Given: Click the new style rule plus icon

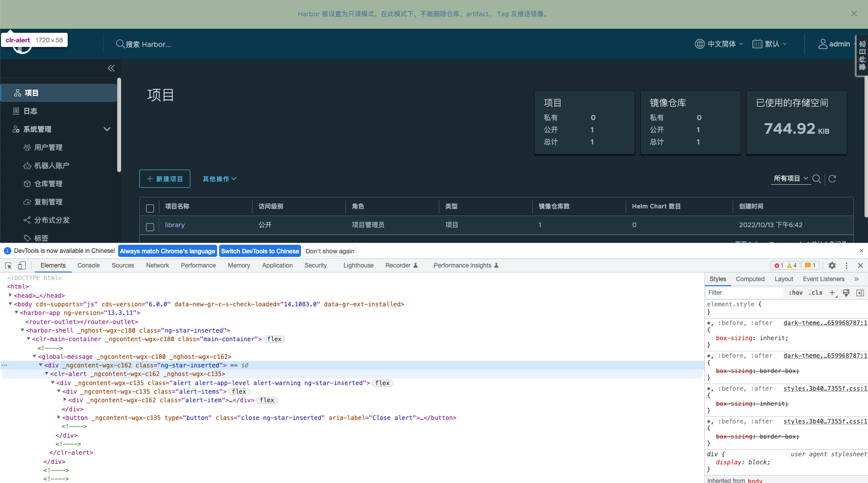Looking at the screenshot, I should coord(832,293).
